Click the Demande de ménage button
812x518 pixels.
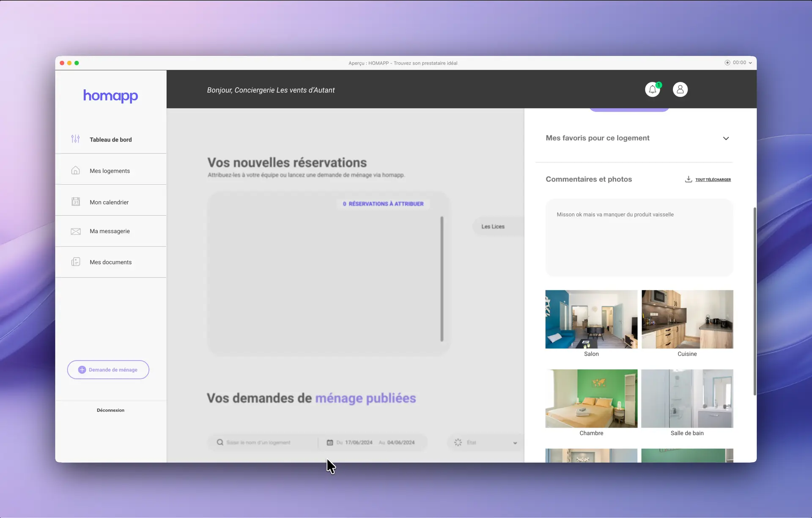(108, 370)
